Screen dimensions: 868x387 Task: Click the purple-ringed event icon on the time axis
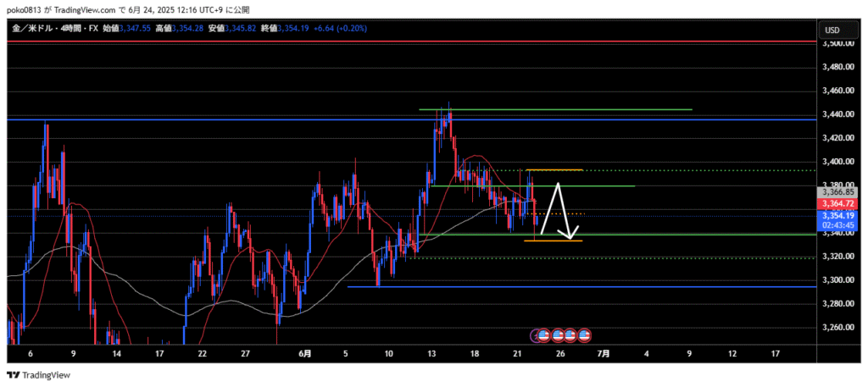point(536,335)
